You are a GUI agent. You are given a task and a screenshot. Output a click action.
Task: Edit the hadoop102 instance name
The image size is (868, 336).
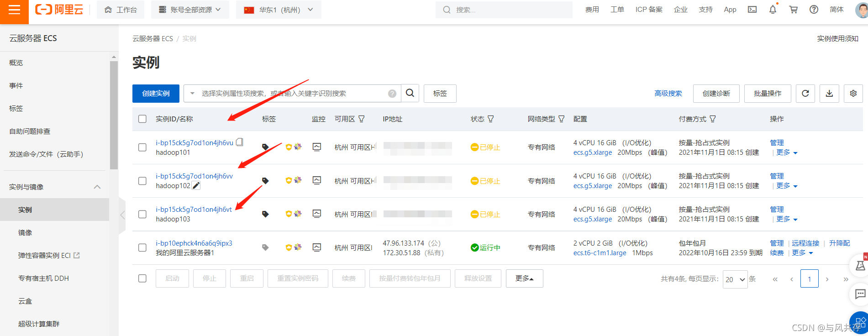click(196, 185)
